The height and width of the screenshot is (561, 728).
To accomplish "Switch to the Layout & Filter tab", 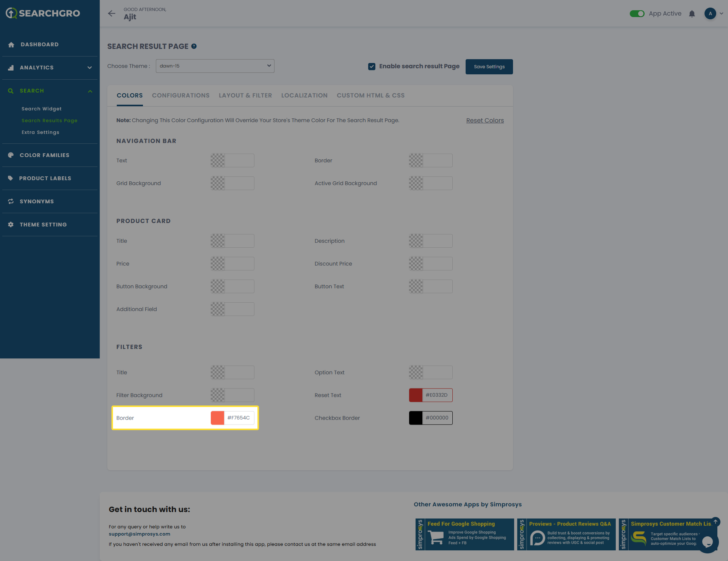I will point(245,96).
